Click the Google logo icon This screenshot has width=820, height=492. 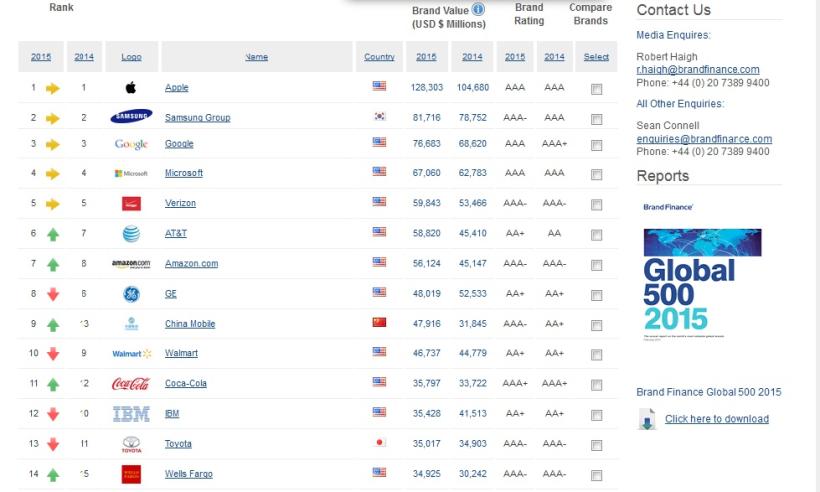131,144
